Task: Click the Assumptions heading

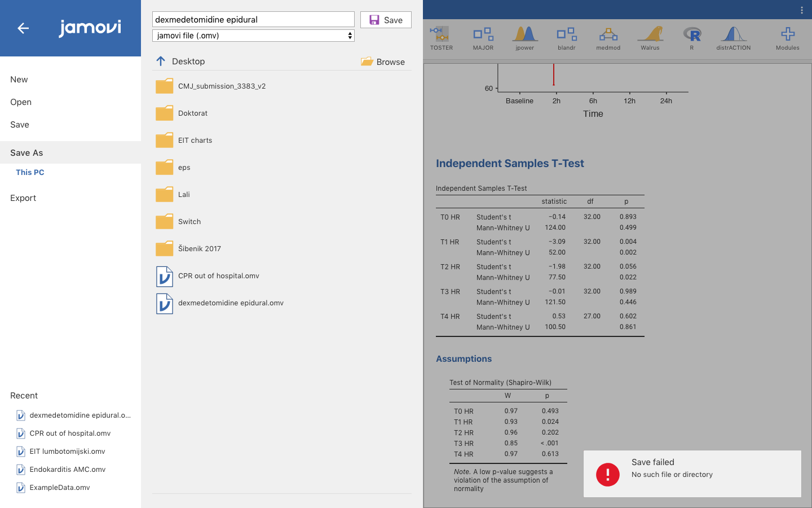Action: 464,359
